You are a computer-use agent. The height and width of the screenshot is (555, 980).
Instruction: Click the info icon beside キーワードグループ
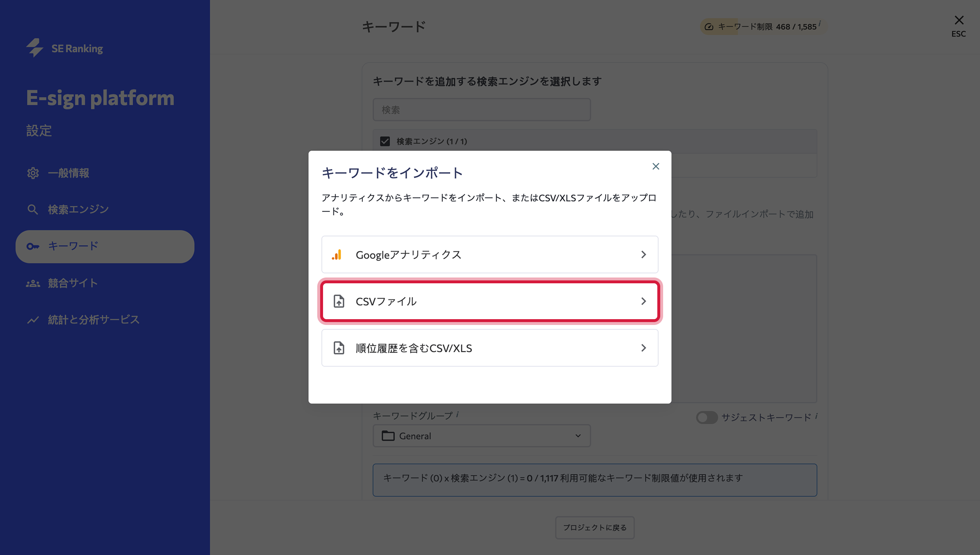coord(457,414)
